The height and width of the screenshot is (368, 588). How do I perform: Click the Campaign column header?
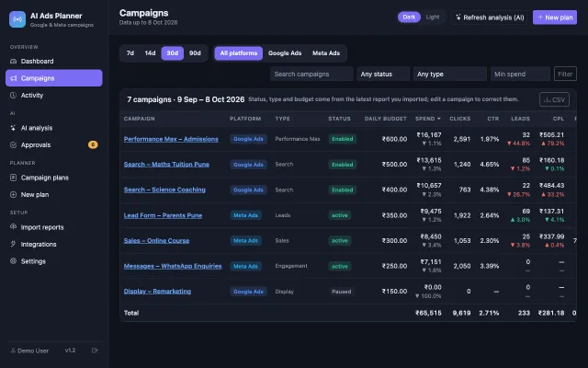pos(139,119)
